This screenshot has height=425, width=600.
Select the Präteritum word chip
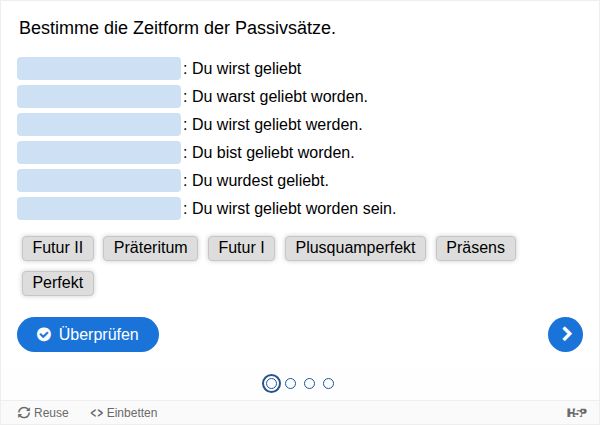pyautogui.click(x=151, y=248)
